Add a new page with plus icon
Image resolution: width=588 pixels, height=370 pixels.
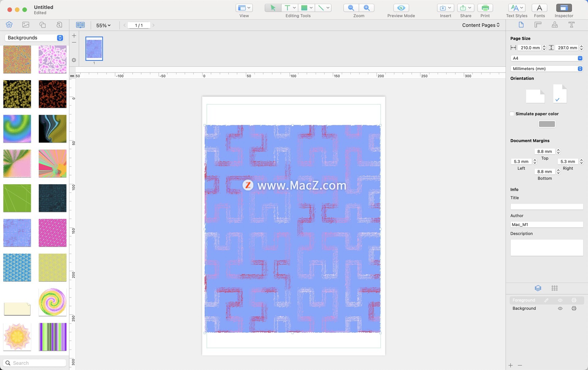74,36
